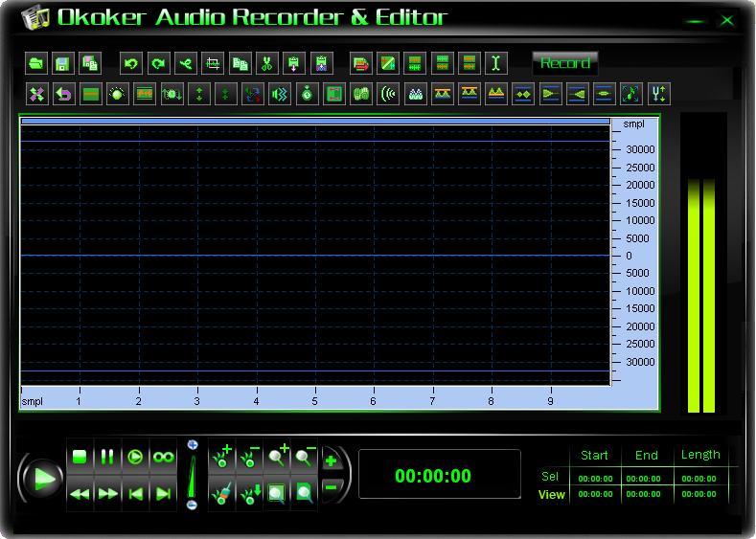Undo the last edit in the top toolbar
The height and width of the screenshot is (539, 756).
[131, 63]
